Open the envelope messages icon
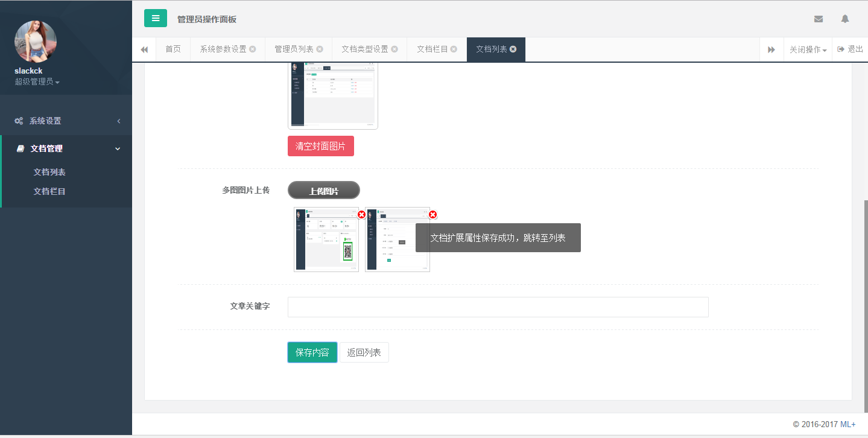Screen dimensions: 868x438 pyautogui.click(x=818, y=19)
